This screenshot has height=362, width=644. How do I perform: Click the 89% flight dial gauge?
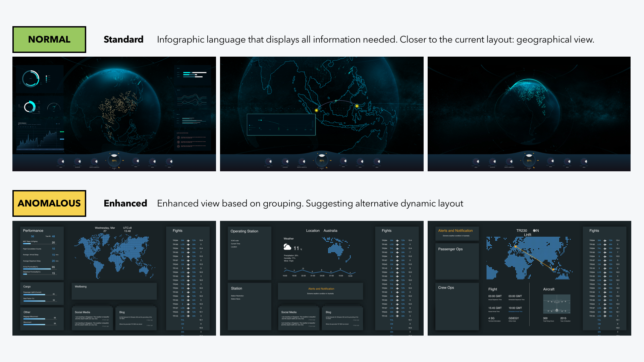[x=114, y=161]
